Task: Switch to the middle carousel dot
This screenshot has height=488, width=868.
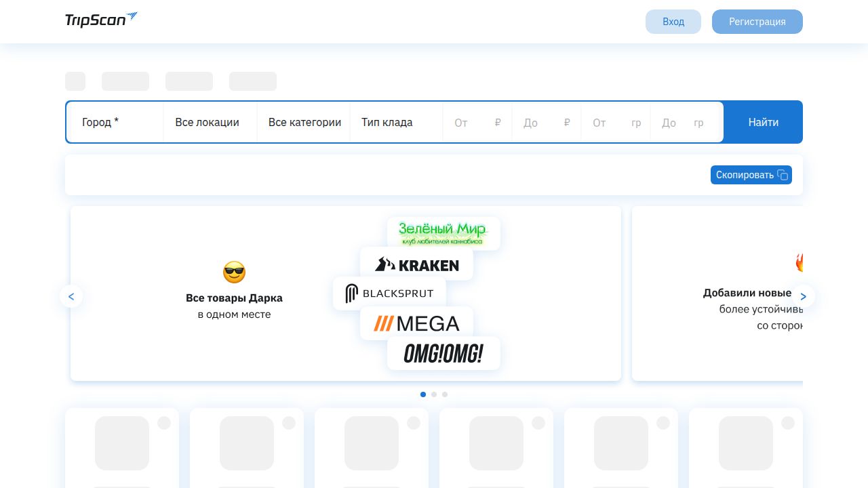Action: 434,394
